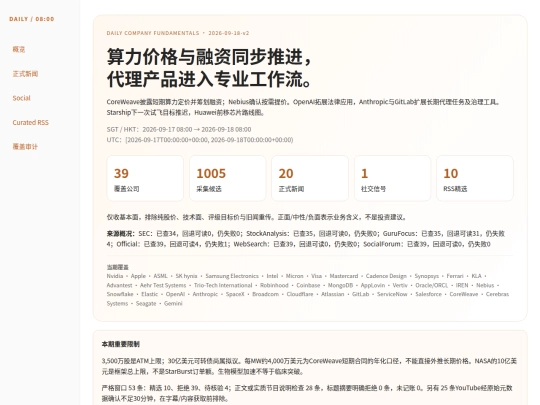
Task: Click Cloudflare in the coverage list
Action: (300, 294)
